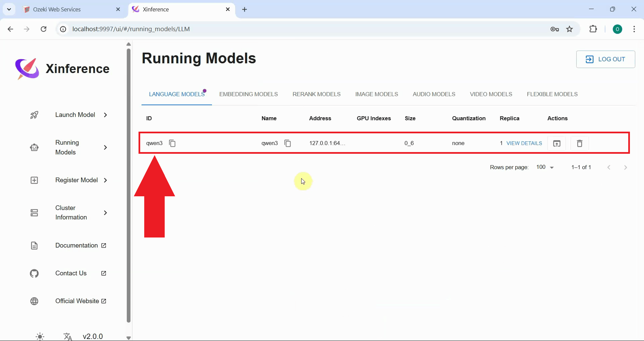Expand the Running Models chevron
Screen dimensions: 644x341
pos(105,147)
